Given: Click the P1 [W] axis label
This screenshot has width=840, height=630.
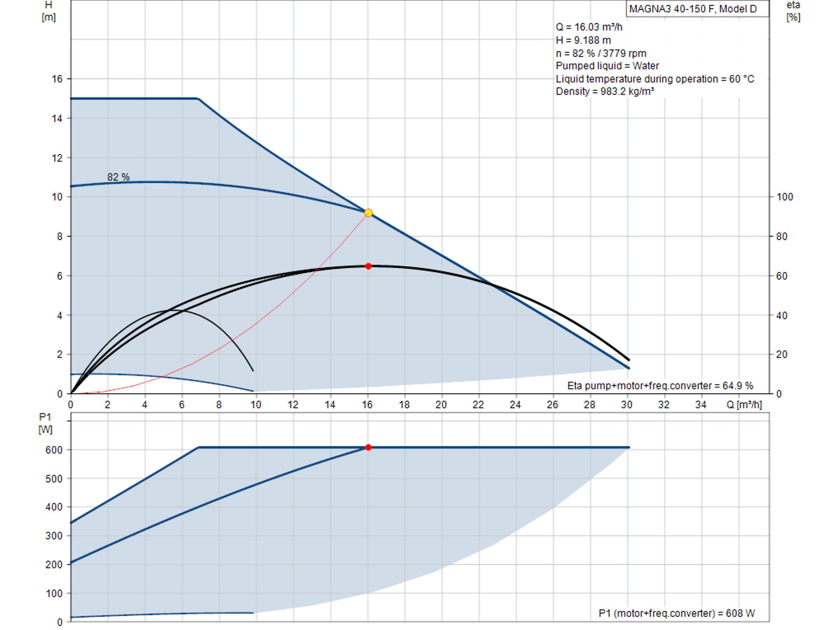Looking at the screenshot, I should (x=45, y=423).
